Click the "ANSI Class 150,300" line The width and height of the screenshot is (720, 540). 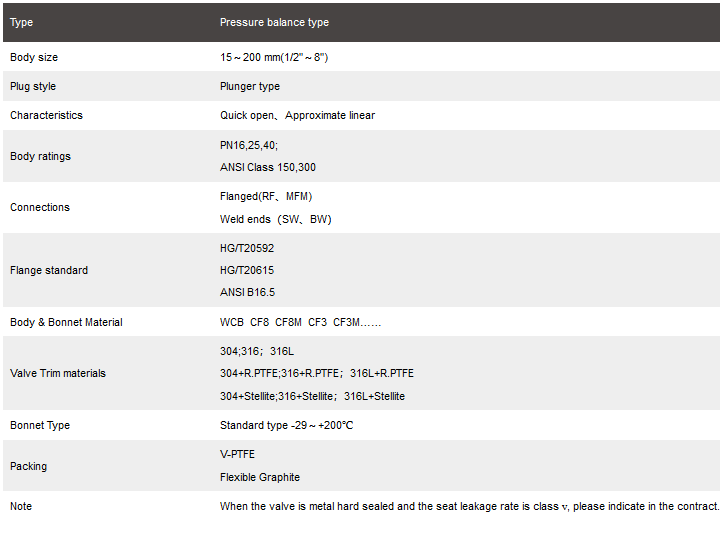268,167
